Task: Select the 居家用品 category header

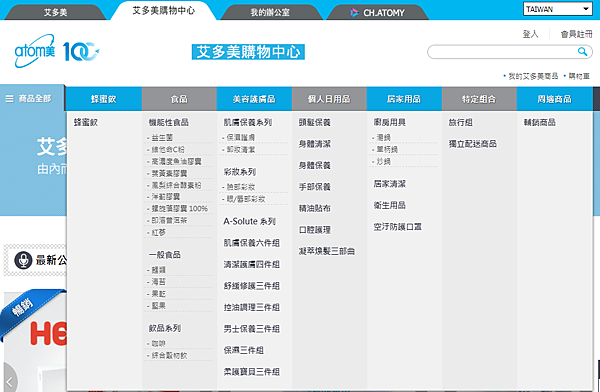Action: tap(404, 99)
